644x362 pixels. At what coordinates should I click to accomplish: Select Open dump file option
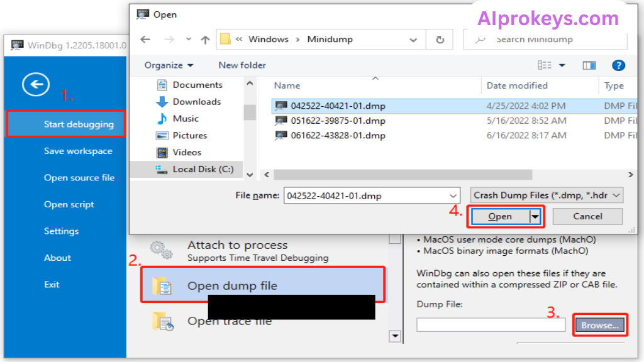263,285
